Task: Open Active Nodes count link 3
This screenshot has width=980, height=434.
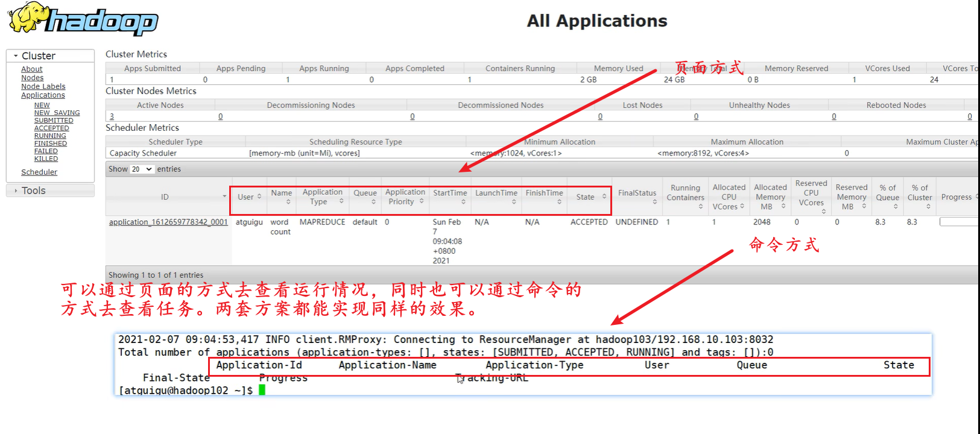Action: pos(112,116)
